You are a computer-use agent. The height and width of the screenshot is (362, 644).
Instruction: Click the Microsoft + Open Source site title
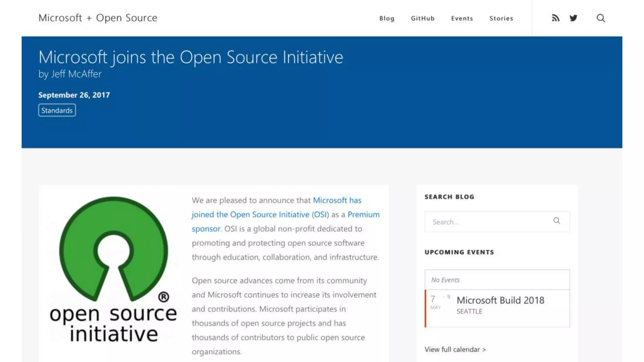pyautogui.click(x=98, y=18)
